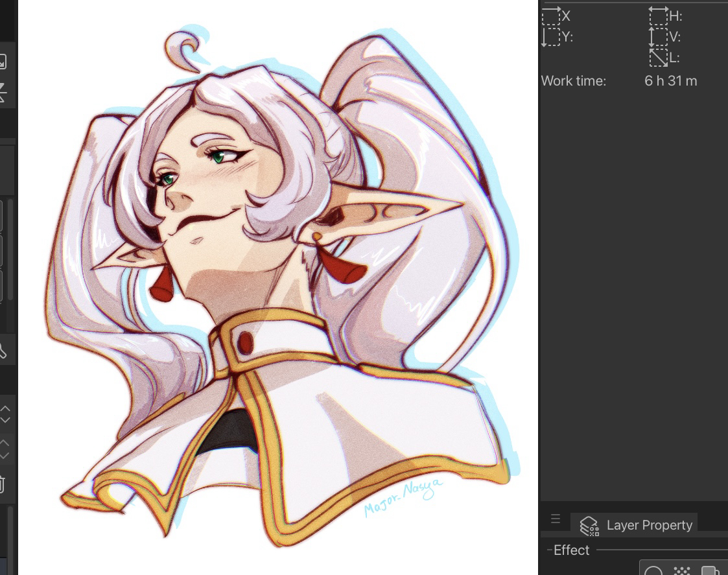Screen dimensions: 728x575
Task: Click the Effect section header
Action: (571, 550)
